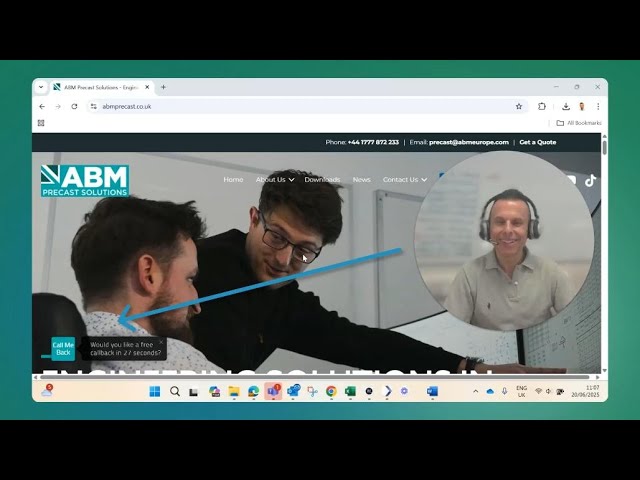The image size is (640, 480).
Task: Dismiss the free callback popup
Action: [161, 342]
